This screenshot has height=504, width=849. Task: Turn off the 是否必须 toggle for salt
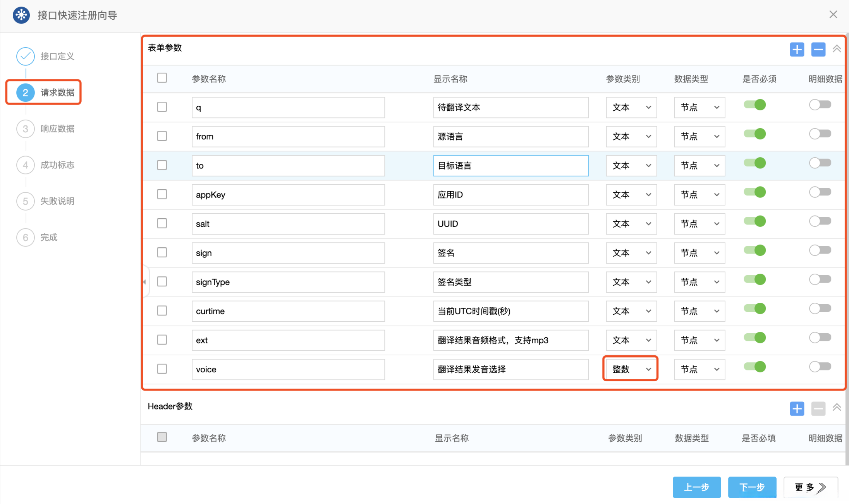pos(754,221)
